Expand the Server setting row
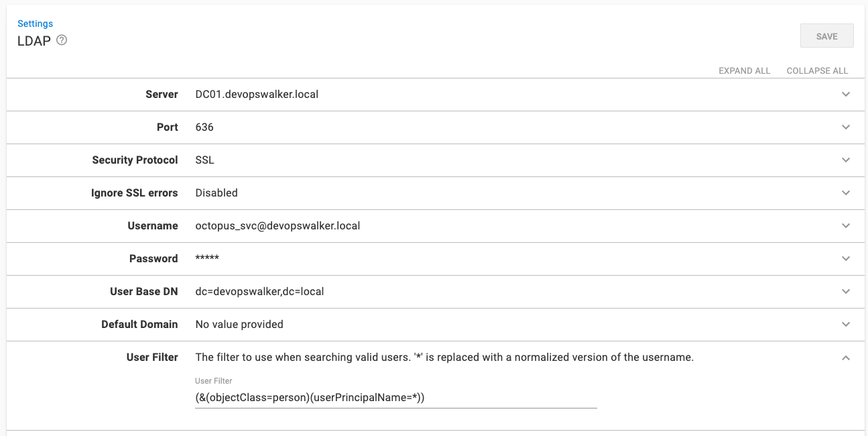Viewport: 868px width, 436px height. 845,95
